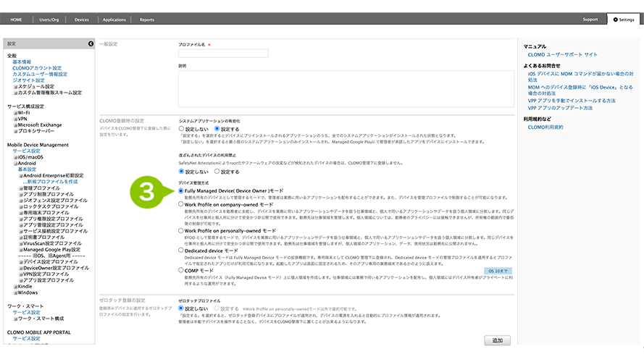
Task: Open CLOMO利用規約 link
Action: click(x=545, y=127)
